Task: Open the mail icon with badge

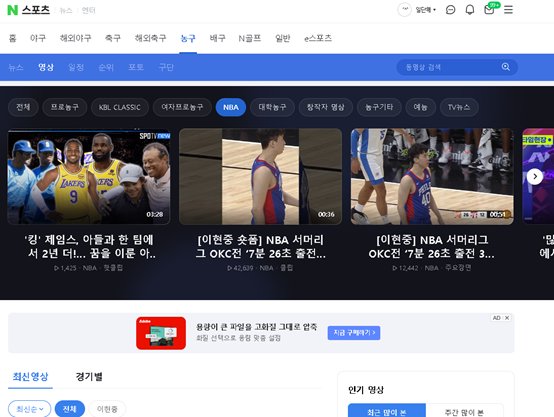Action: click(x=489, y=10)
